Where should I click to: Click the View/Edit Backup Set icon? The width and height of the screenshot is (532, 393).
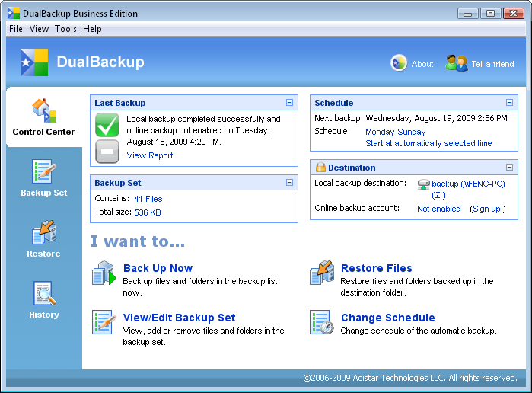(103, 322)
